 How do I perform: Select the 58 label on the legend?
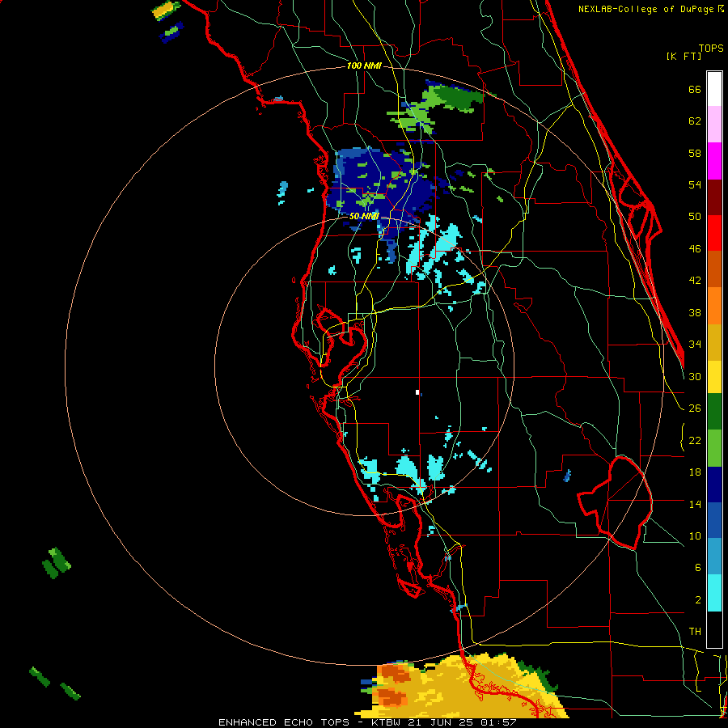(695, 153)
